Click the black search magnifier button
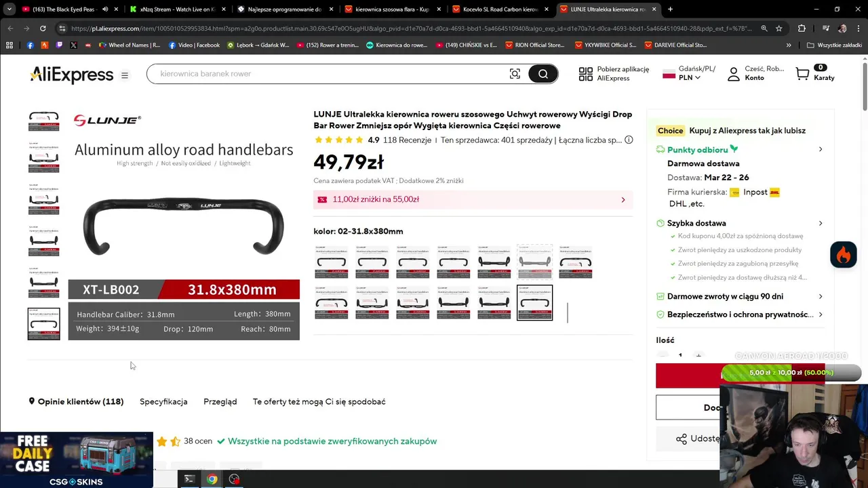Screen dimensions: 868x488 pyautogui.click(x=542, y=74)
